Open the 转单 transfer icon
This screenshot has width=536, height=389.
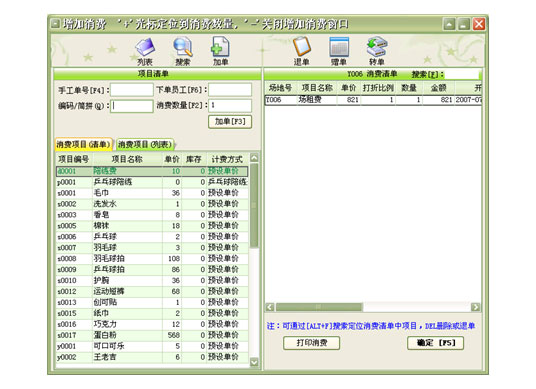[x=377, y=51]
